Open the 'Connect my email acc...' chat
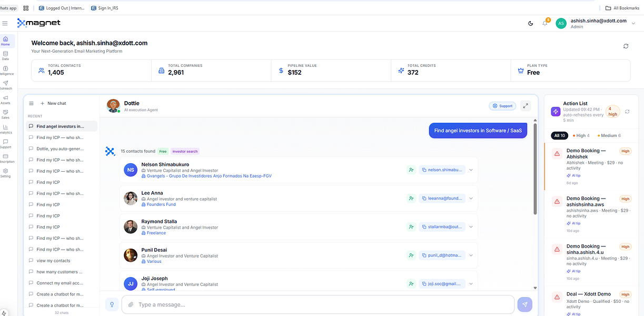The height and width of the screenshot is (316, 644). 62,283
